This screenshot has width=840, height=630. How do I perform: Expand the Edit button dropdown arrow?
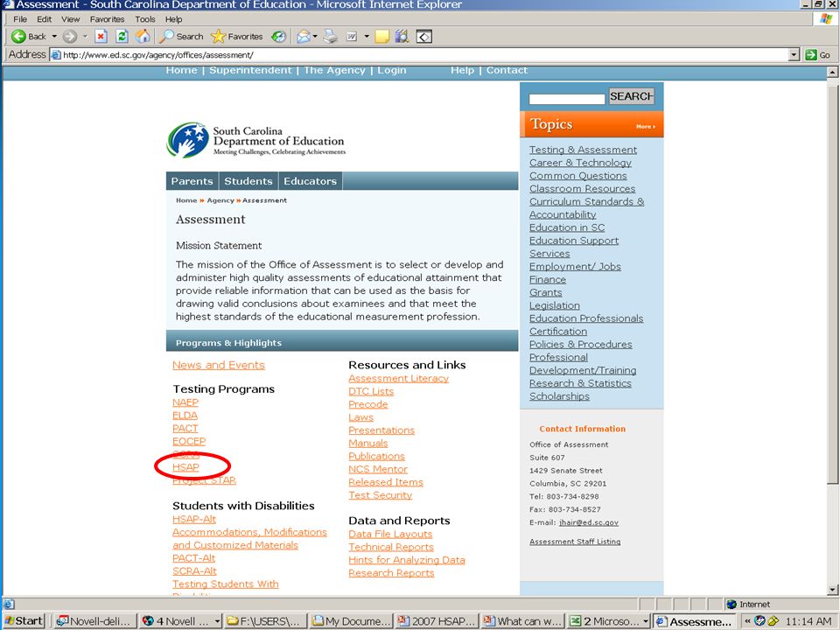(x=367, y=37)
